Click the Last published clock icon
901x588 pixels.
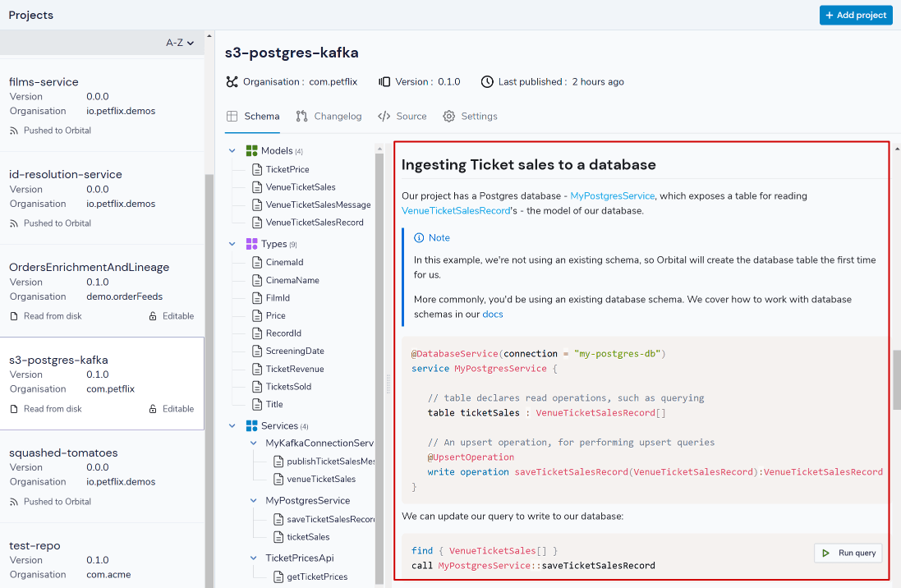487,82
